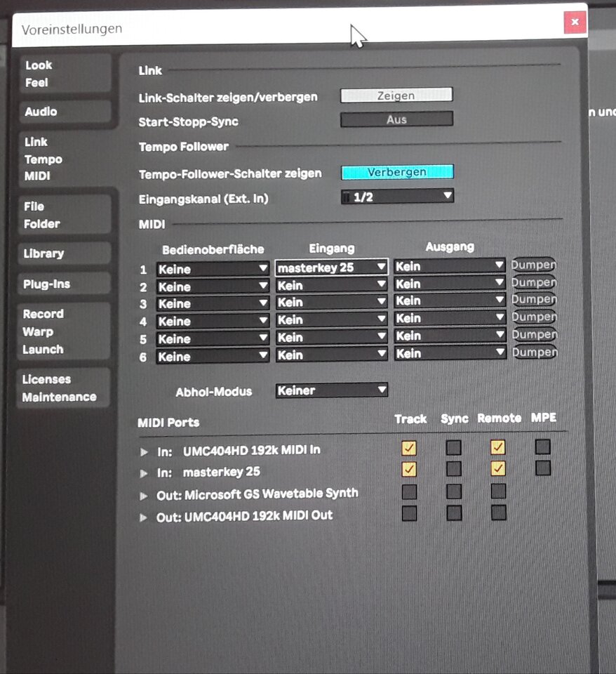Enable Track for Microsoft GS Wavetable Synth

(x=409, y=491)
